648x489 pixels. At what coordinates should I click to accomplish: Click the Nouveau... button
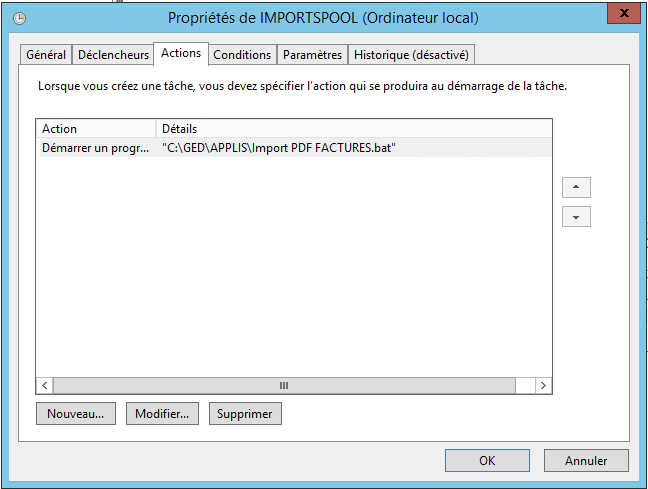click(x=76, y=413)
